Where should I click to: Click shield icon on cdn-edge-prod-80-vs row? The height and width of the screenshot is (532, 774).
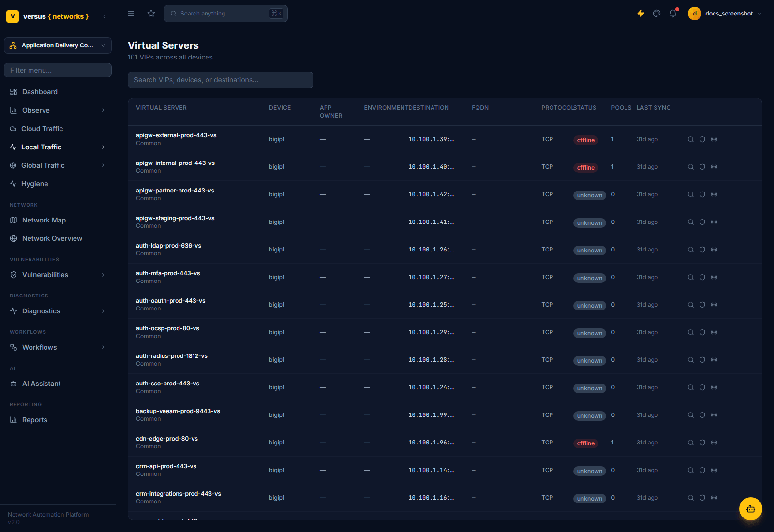click(x=702, y=443)
